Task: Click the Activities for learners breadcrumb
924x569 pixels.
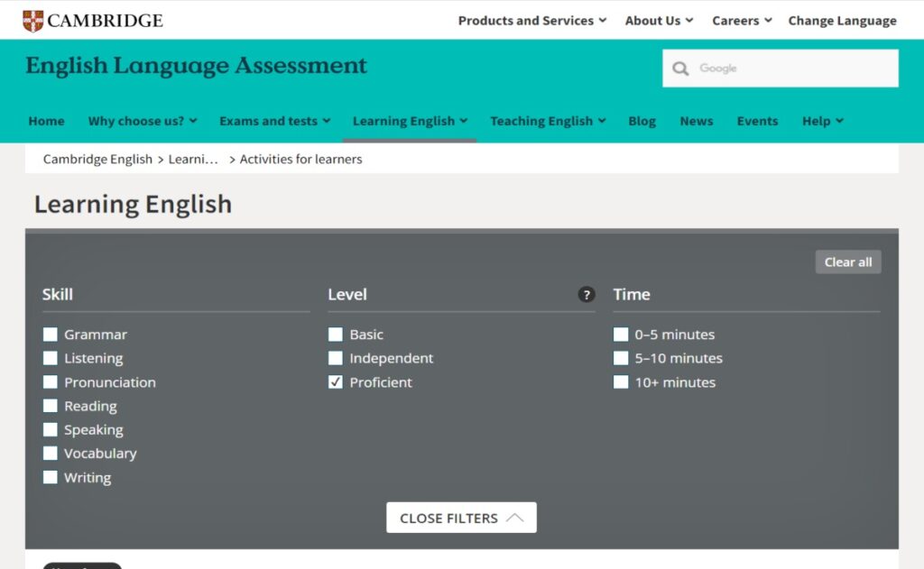Action: tap(300, 159)
